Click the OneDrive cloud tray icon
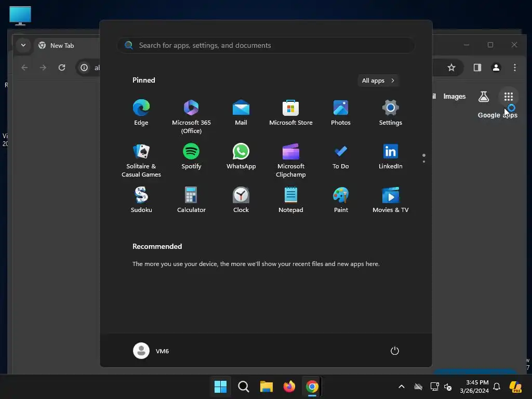This screenshot has height=399, width=532. pyautogui.click(x=418, y=387)
